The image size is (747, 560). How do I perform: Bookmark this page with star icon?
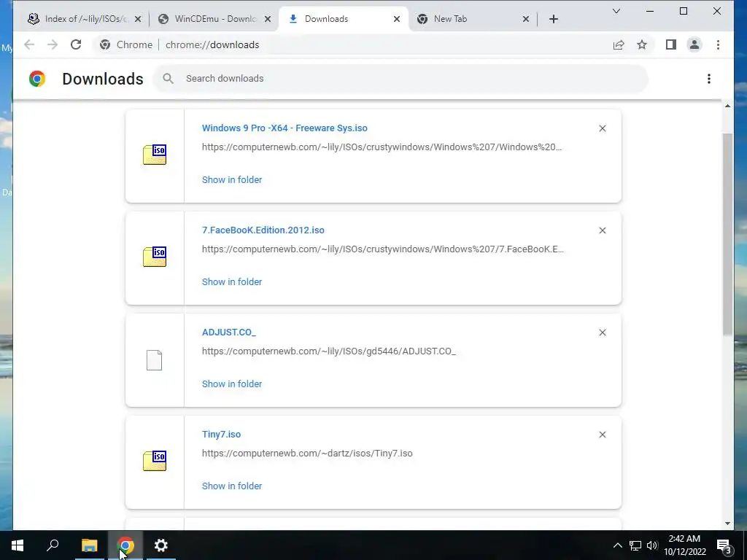(x=642, y=44)
